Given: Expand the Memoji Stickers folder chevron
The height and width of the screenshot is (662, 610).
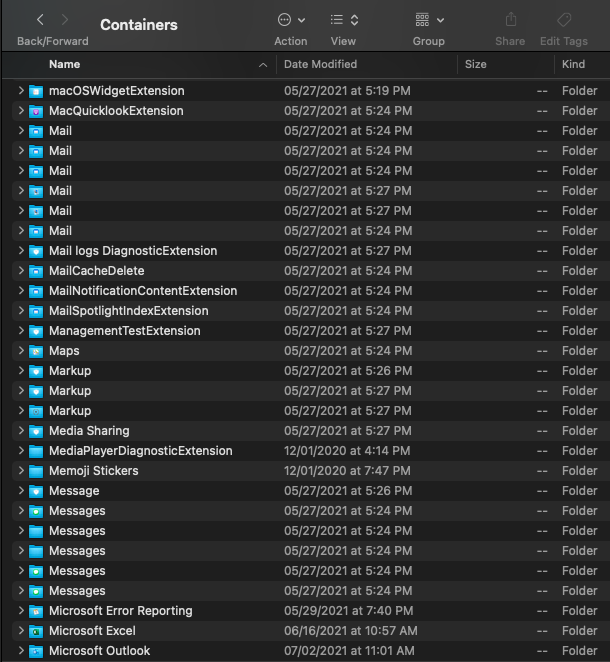Looking at the screenshot, I should tap(21, 470).
